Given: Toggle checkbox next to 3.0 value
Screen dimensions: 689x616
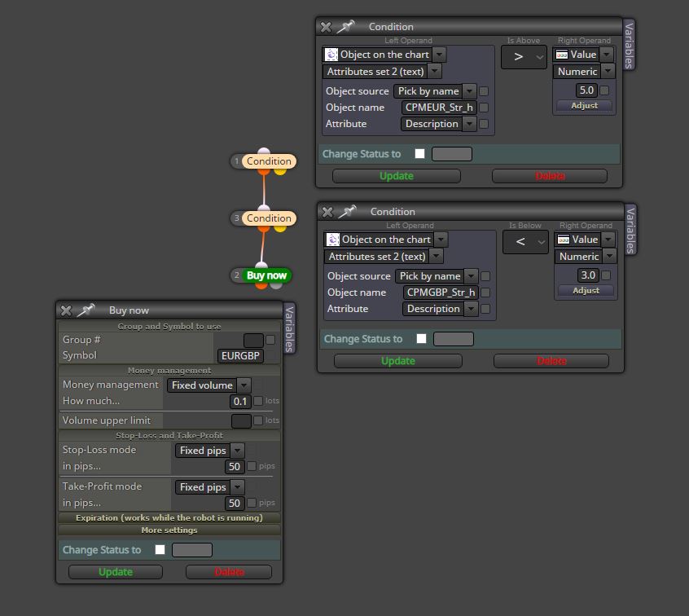Looking at the screenshot, I should tap(607, 275).
